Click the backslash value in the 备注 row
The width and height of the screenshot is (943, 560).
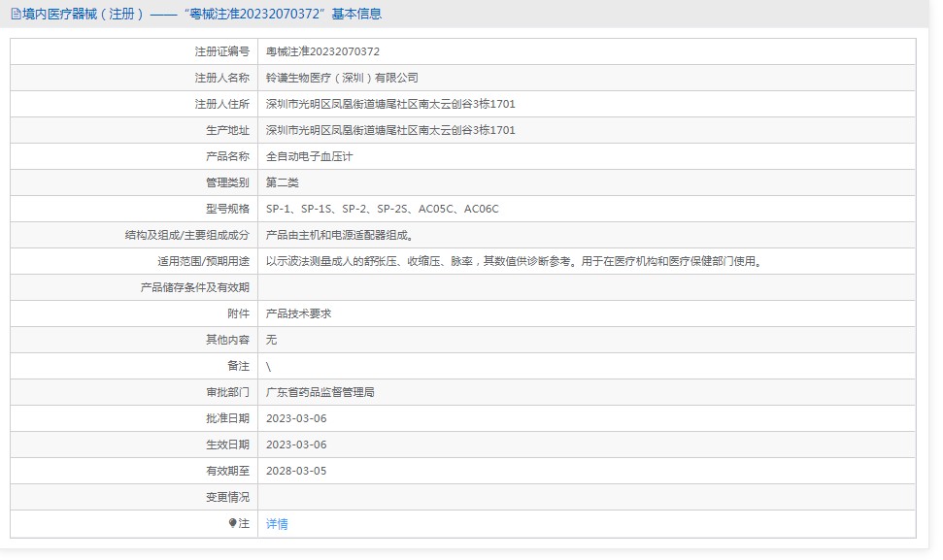[x=268, y=367]
